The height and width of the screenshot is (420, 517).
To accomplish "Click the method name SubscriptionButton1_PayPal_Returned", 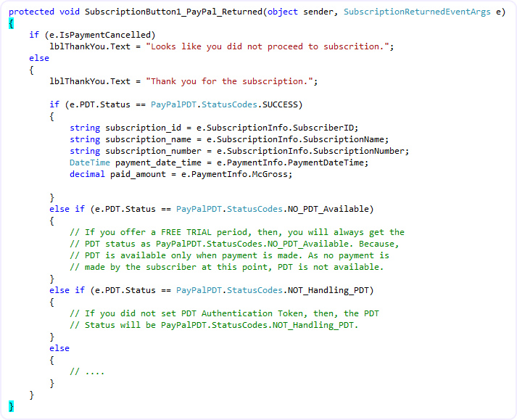I will tap(173, 12).
